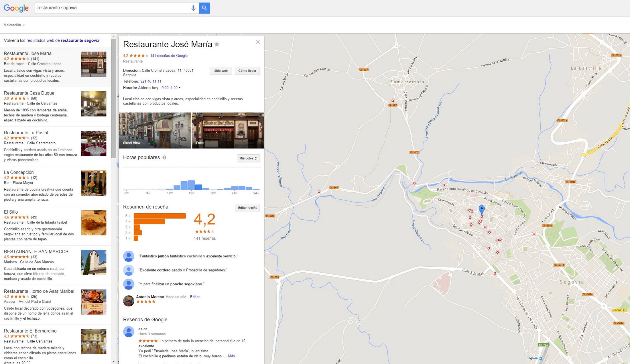Click the Sitio web button
The width and height of the screenshot is (630, 364).
(220, 71)
